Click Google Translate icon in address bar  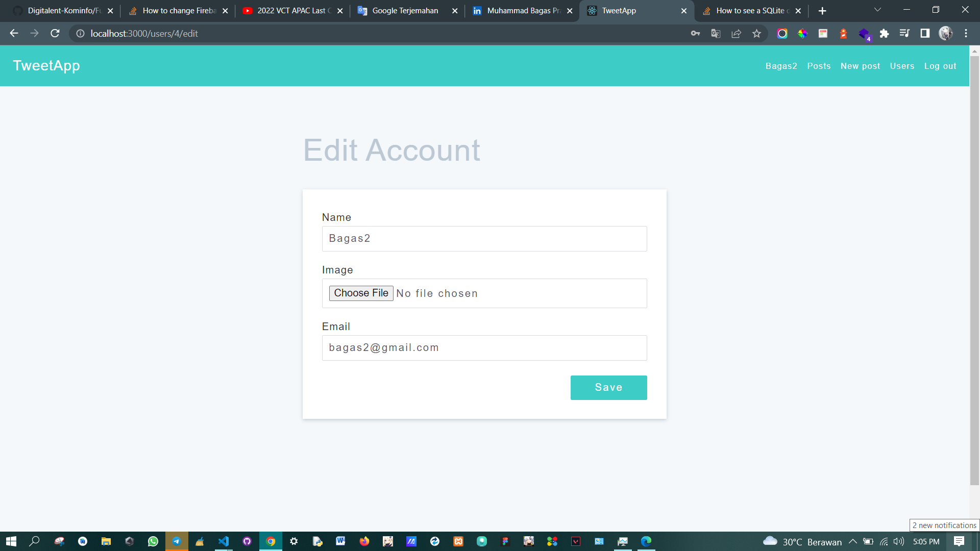click(716, 34)
